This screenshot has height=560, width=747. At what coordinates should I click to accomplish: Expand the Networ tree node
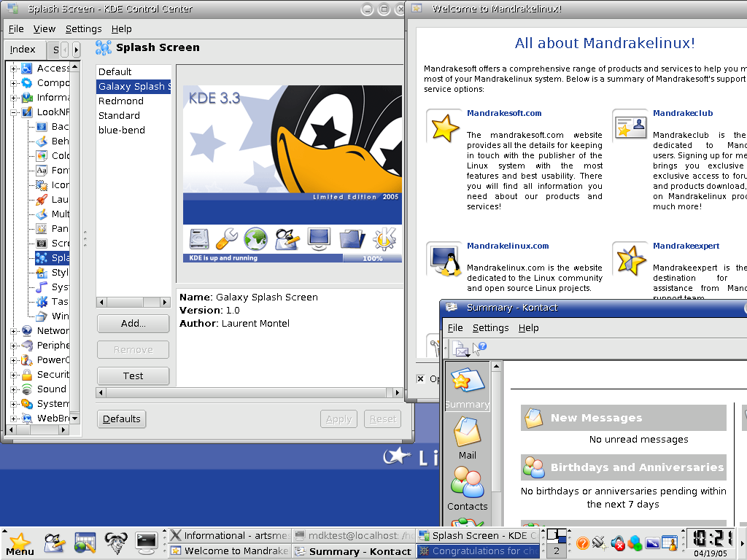pos(13,331)
